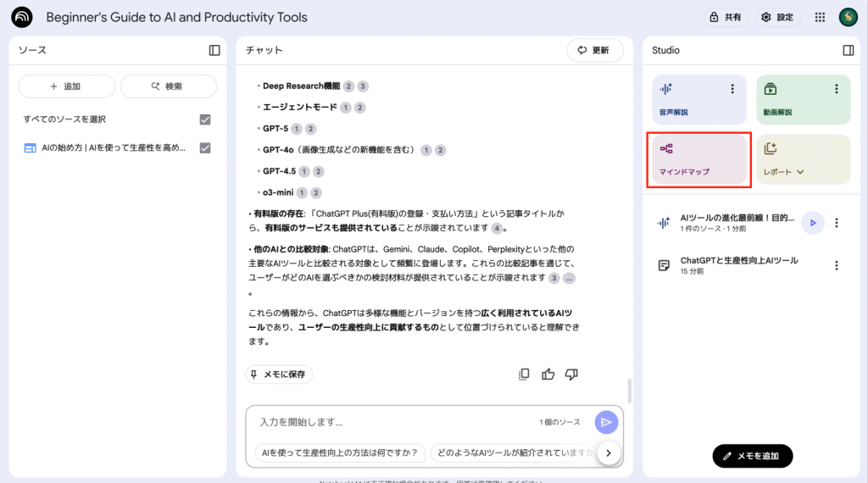
Task: Click the 入力を開始します chat input field
Action: pos(390,422)
